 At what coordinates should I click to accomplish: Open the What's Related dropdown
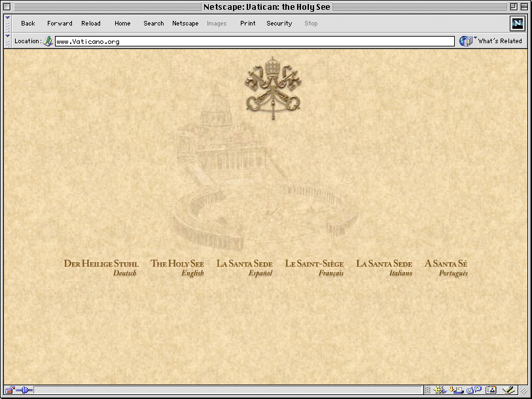pyautogui.click(x=492, y=41)
